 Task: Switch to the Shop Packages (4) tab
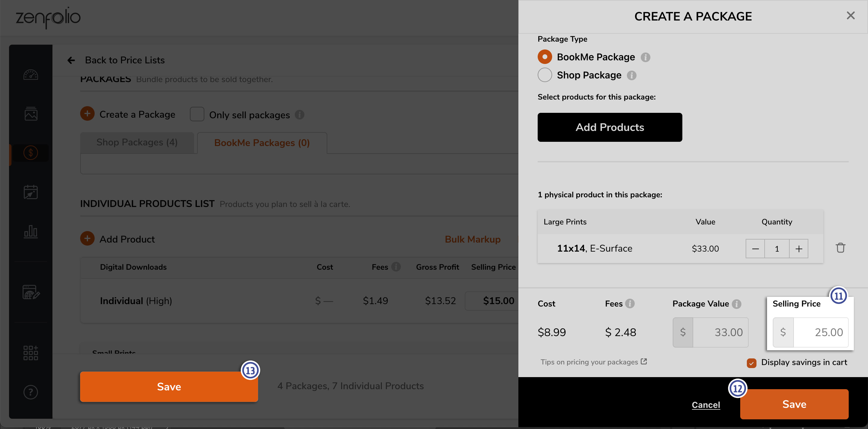pos(137,143)
